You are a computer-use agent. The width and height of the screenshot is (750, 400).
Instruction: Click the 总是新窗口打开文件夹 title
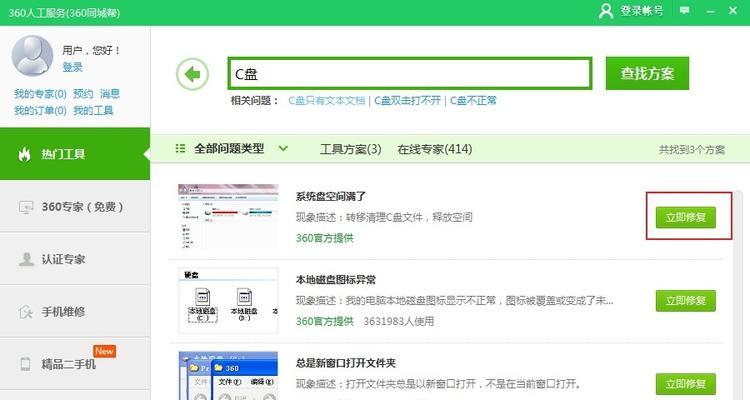(x=346, y=363)
